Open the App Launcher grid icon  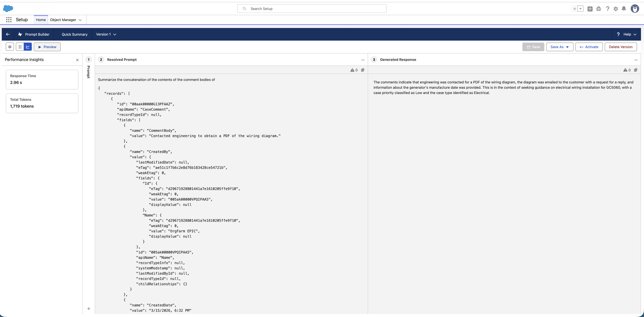click(x=9, y=20)
